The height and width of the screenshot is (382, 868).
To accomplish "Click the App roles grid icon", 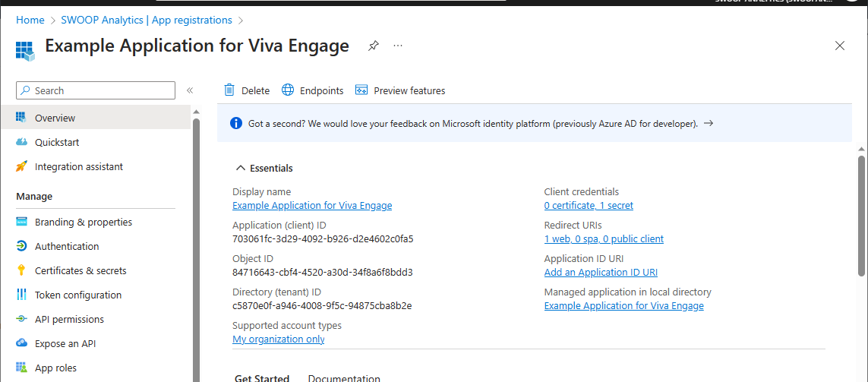I will (x=21, y=368).
